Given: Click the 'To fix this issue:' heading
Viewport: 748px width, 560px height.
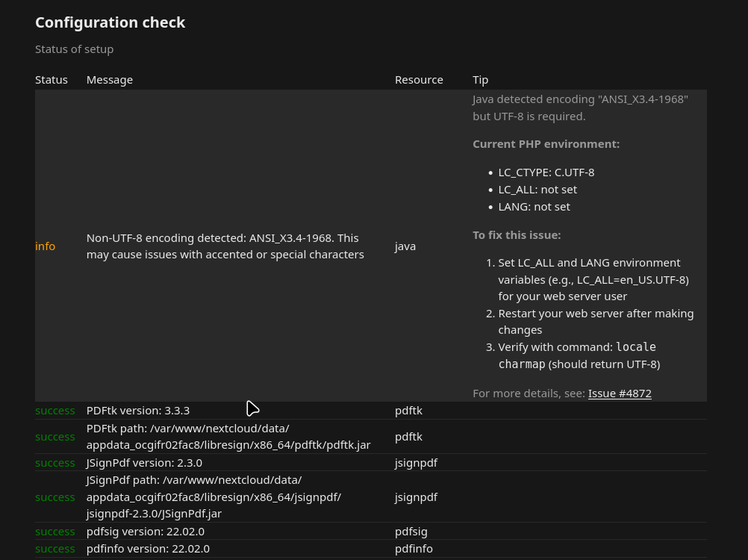Looking at the screenshot, I should tap(517, 235).
